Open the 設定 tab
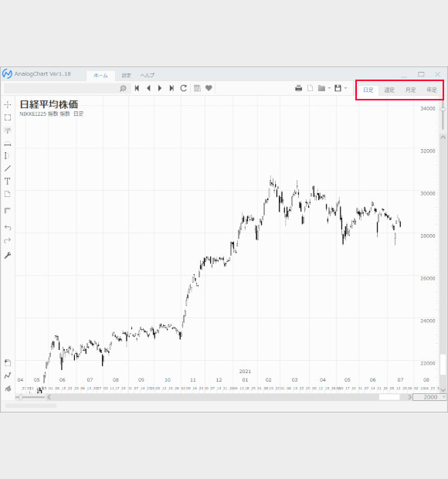Image resolution: width=448 pixels, height=479 pixels. 126,75
